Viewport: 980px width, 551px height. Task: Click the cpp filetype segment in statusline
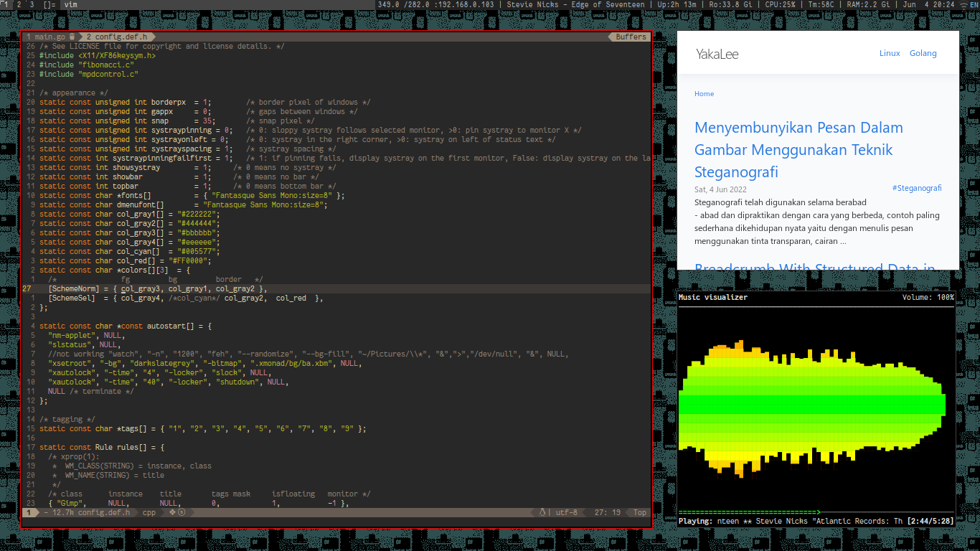click(x=149, y=513)
